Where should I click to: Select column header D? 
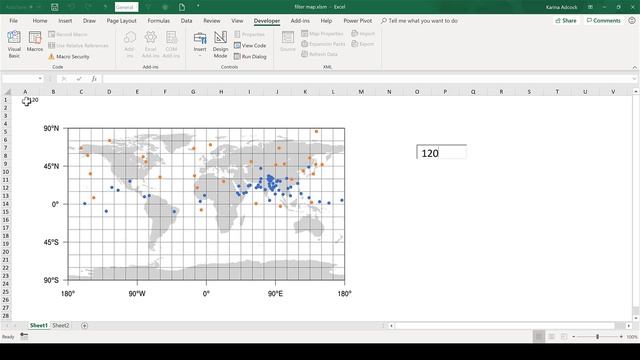109,92
